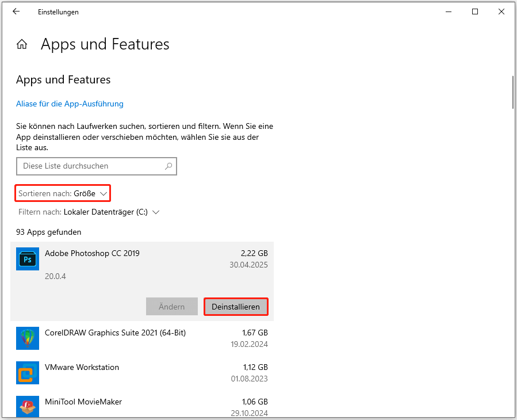Click the 2,22 GB size value
The width and height of the screenshot is (517, 420).
[254, 253]
